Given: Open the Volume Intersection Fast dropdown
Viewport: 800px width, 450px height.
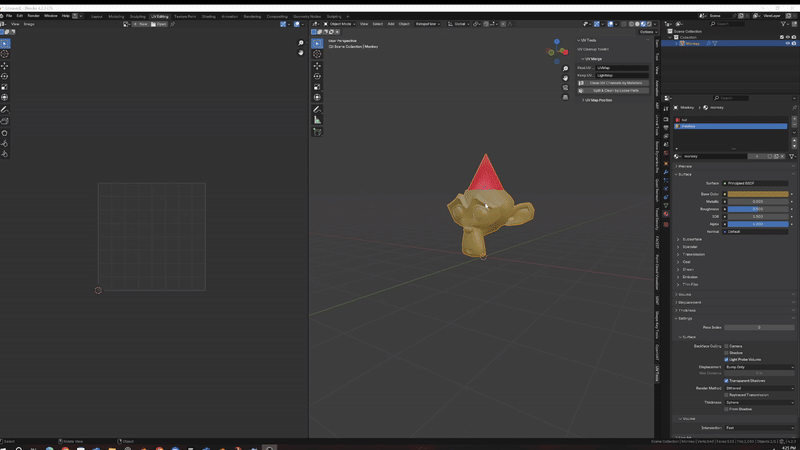Looking at the screenshot, I should pos(759,428).
